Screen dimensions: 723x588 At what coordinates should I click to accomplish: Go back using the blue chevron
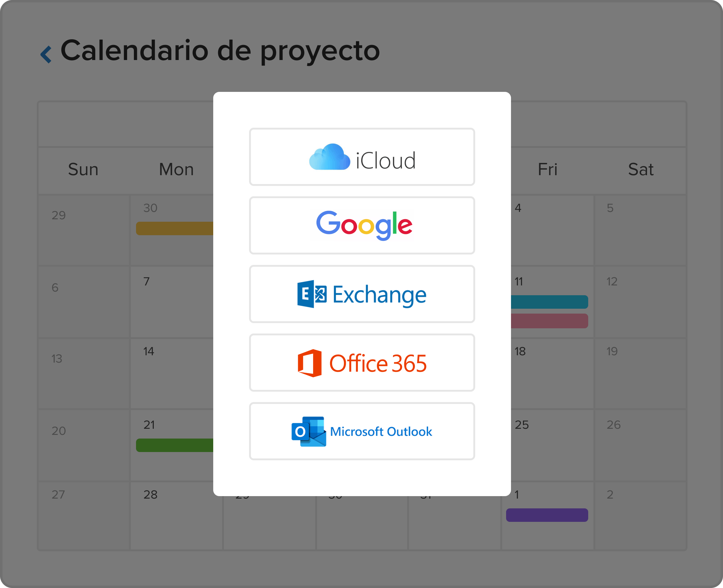tap(46, 54)
